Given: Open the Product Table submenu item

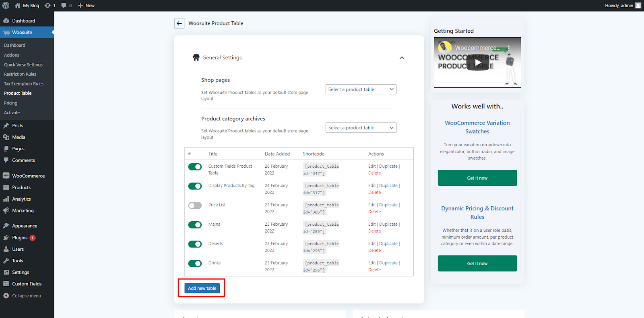Looking at the screenshot, I should coord(18,93).
